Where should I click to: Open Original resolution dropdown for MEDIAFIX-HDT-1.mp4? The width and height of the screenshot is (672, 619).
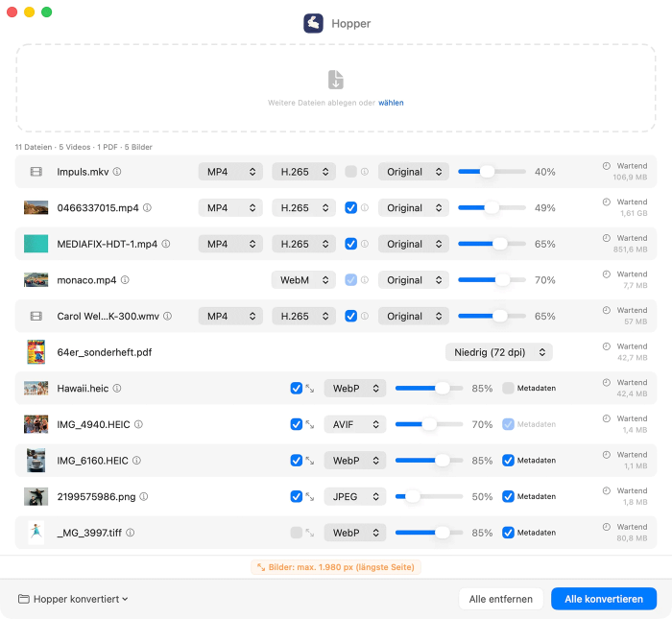click(414, 244)
